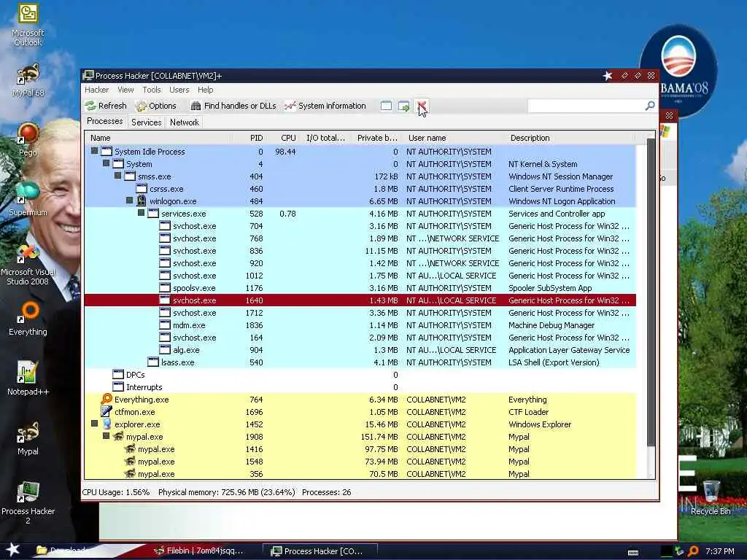
Task: Click the Options toolbar button
Action: click(x=156, y=106)
